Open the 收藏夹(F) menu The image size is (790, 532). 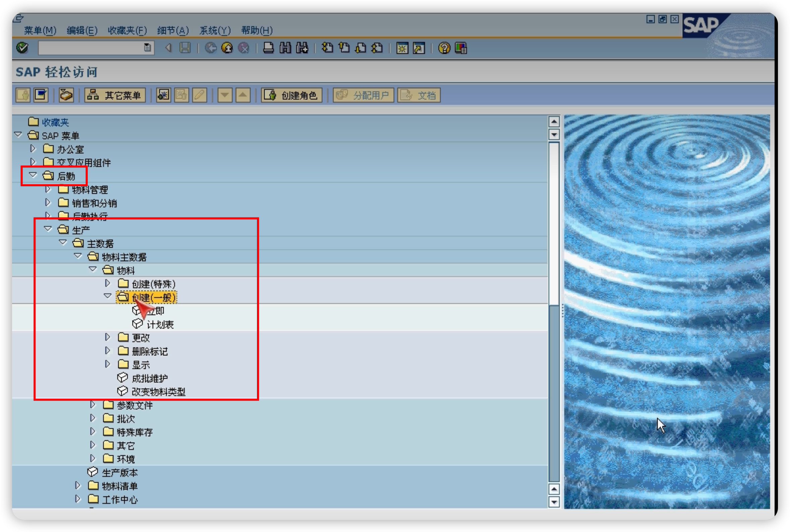(x=127, y=30)
